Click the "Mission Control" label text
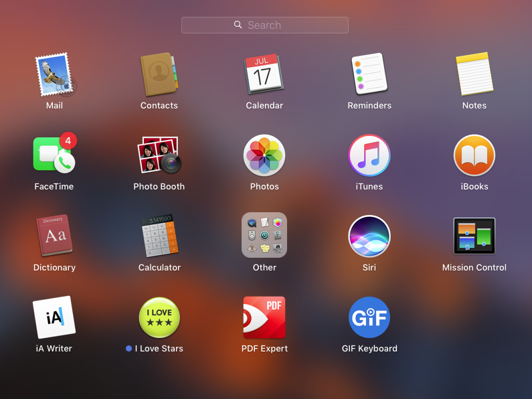 point(474,268)
